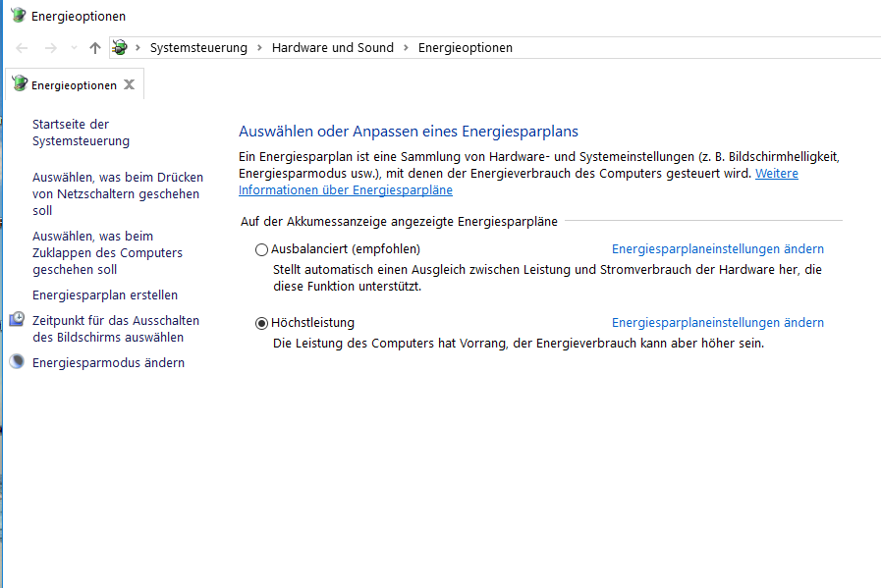Open Startseite der Systemsteuerung link
Screen dimensions: 881x588
coord(81,133)
